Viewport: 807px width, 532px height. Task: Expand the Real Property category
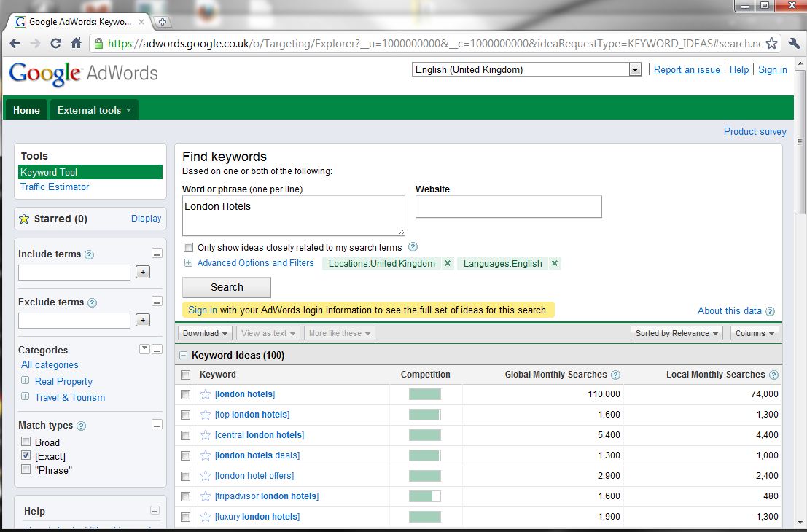25,380
